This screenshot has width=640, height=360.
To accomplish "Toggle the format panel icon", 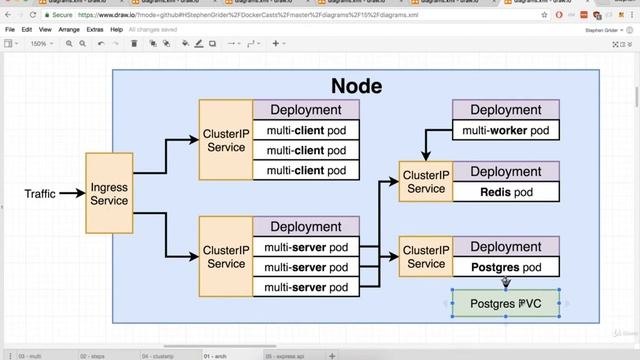I will click(x=622, y=44).
